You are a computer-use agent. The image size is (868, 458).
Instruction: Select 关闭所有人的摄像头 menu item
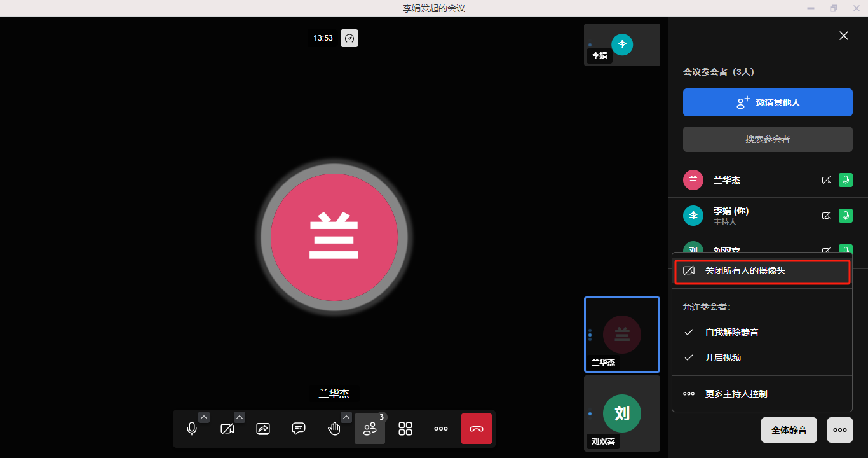pyautogui.click(x=762, y=271)
